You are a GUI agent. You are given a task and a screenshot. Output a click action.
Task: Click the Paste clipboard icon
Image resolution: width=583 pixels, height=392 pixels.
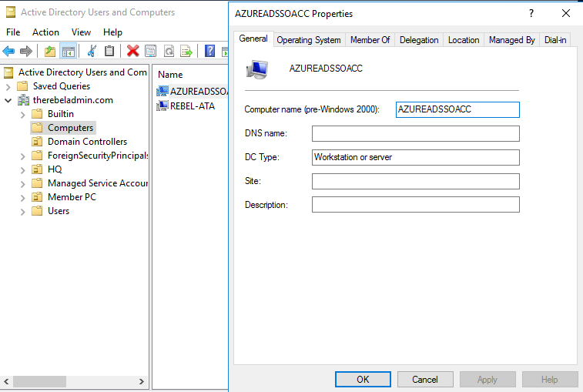tap(109, 51)
